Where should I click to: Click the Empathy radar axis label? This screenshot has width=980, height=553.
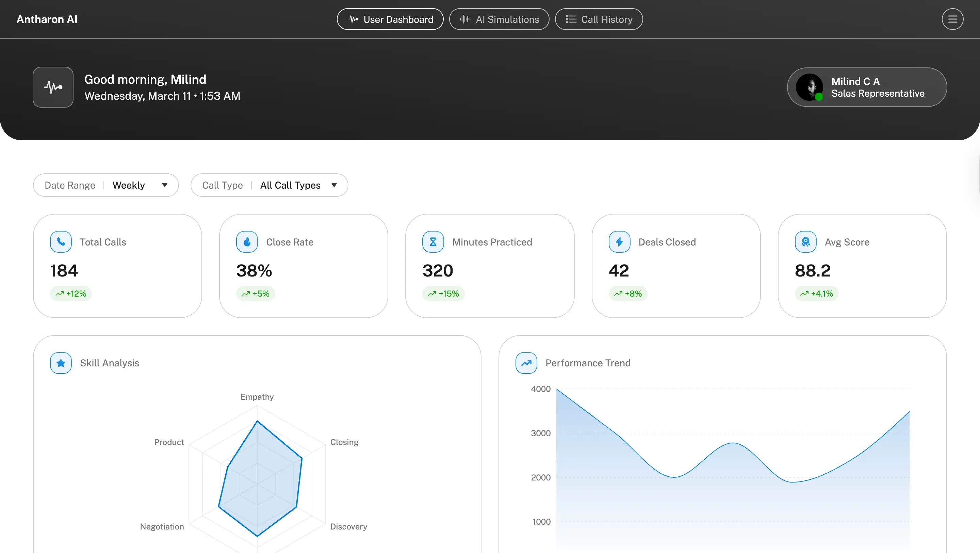257,397
